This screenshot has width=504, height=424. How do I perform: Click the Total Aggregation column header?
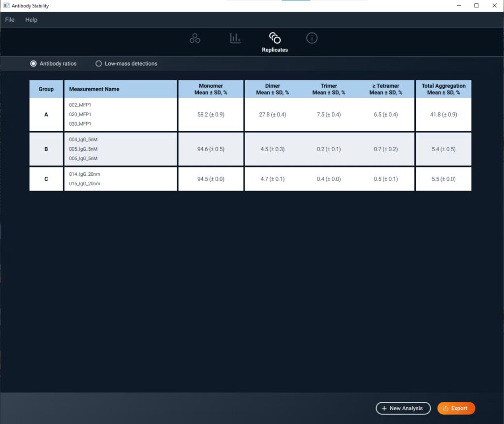pos(443,89)
